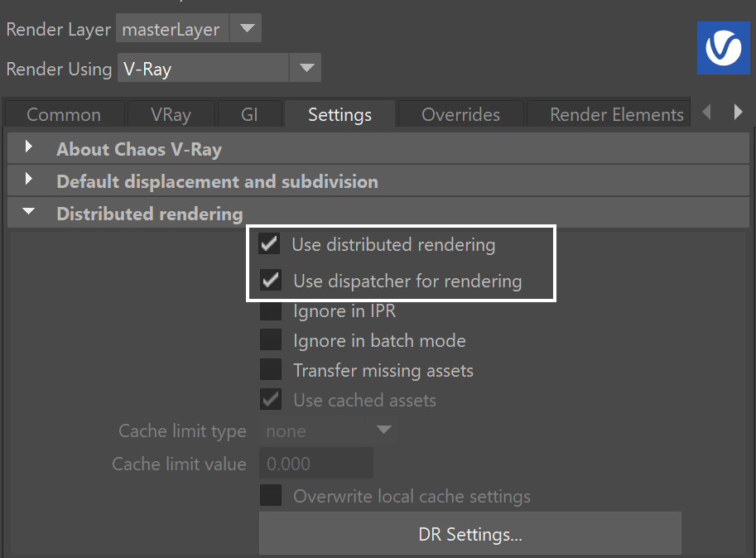This screenshot has height=558, width=756.
Task: Select the masterLayer field
Action: coord(172,28)
